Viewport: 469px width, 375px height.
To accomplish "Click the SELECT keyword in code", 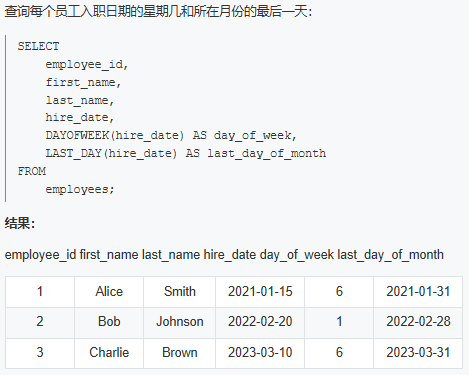I will point(38,46).
